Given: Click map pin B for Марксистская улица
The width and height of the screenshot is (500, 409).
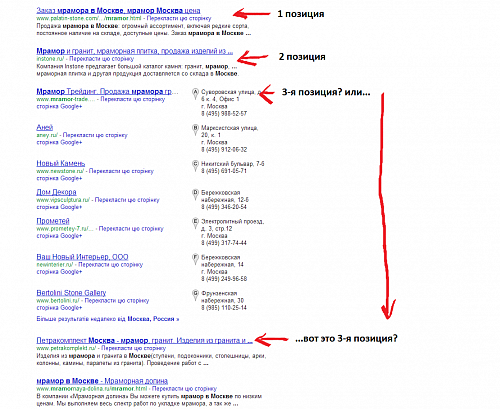Looking at the screenshot, I should (x=195, y=130).
